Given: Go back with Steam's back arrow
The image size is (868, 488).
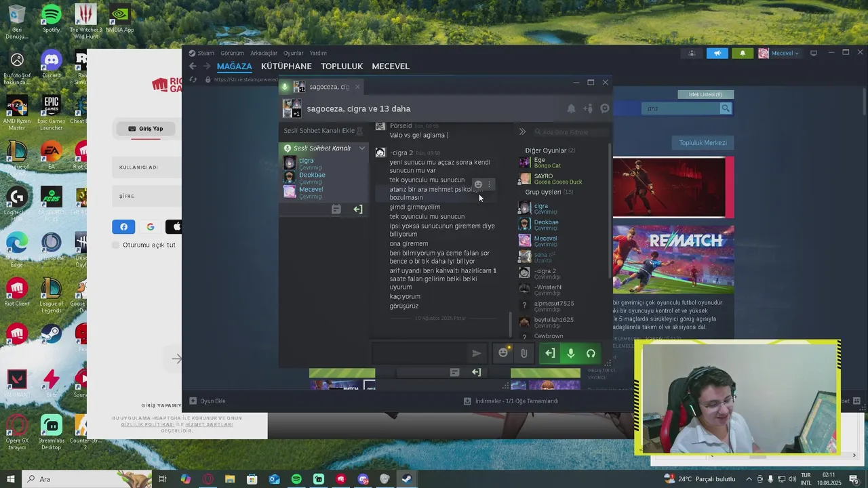Looking at the screenshot, I should (x=193, y=66).
